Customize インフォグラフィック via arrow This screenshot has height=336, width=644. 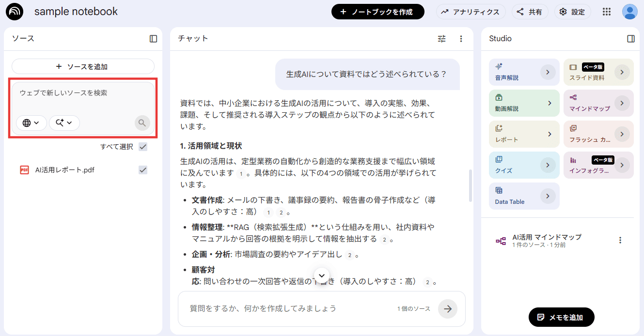pyautogui.click(x=622, y=165)
